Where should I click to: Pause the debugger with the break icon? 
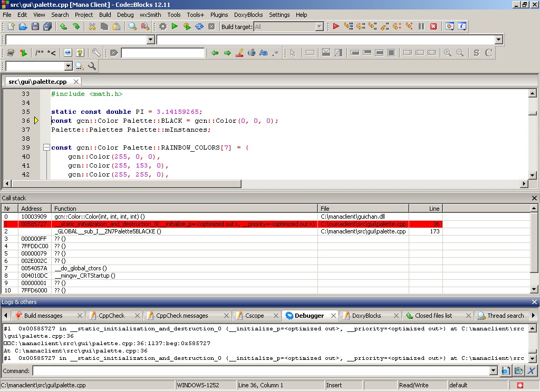[421, 26]
